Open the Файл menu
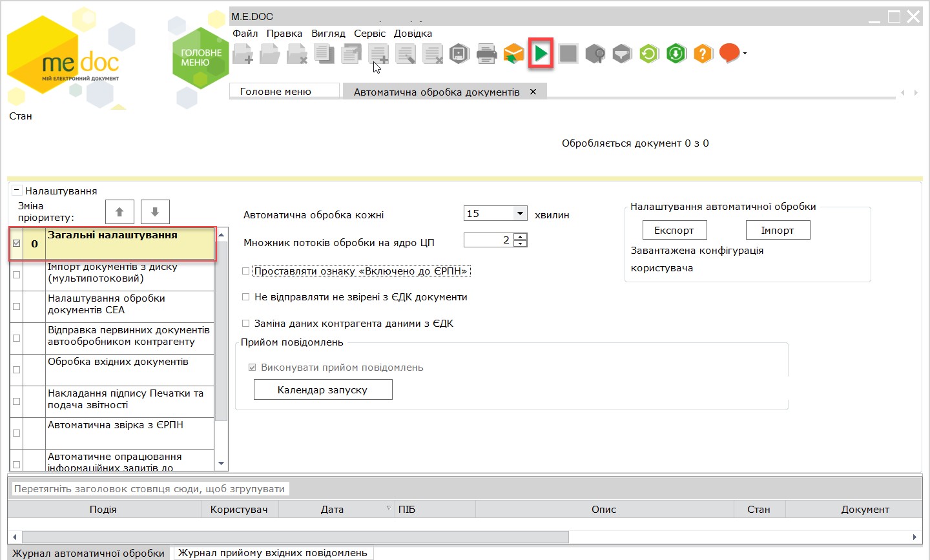The width and height of the screenshot is (930, 560). click(x=245, y=34)
